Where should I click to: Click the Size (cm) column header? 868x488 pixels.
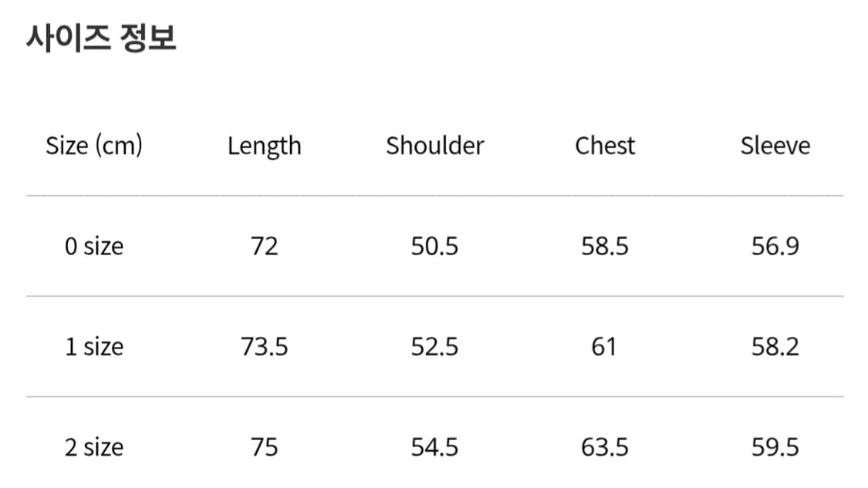pos(94,146)
